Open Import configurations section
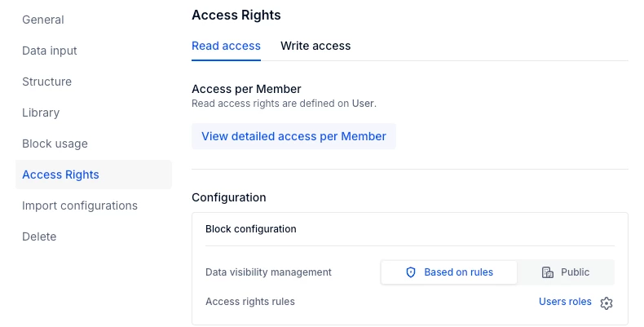The width and height of the screenshot is (644, 327). [x=80, y=205]
